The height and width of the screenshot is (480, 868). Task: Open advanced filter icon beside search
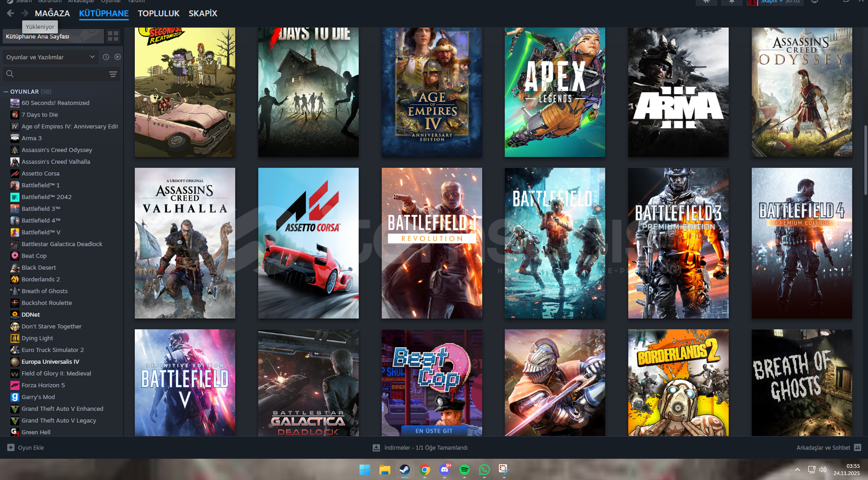tap(113, 74)
